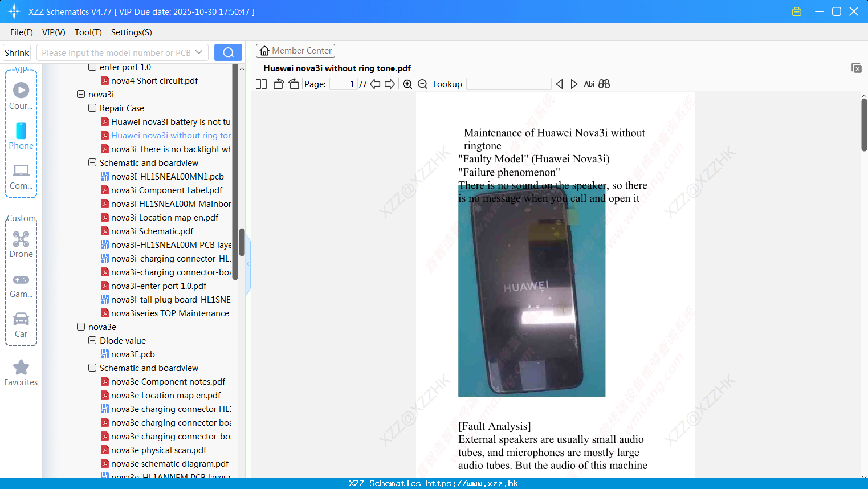Go to next page arrow
Screen dimensions: 868x489
click(x=390, y=84)
